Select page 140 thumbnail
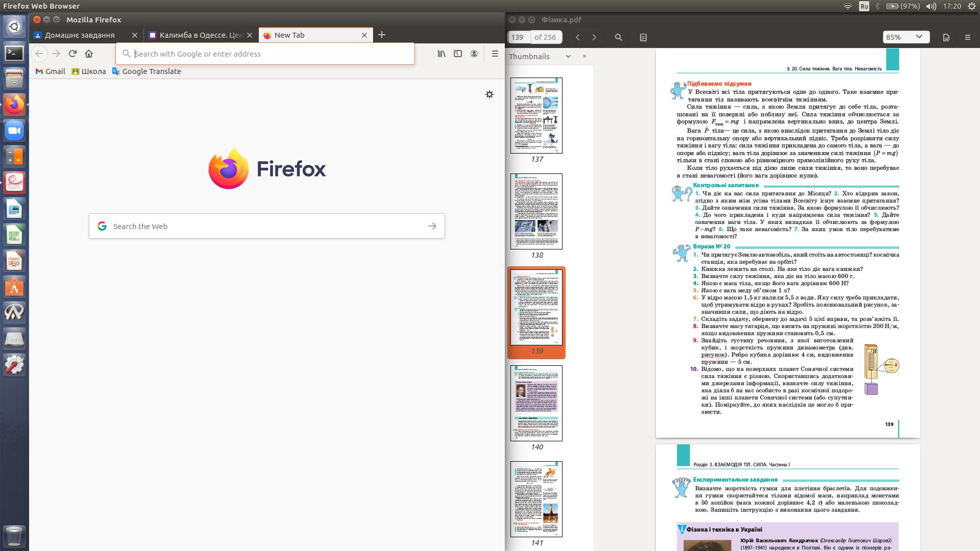This screenshot has width=980, height=551. click(536, 403)
